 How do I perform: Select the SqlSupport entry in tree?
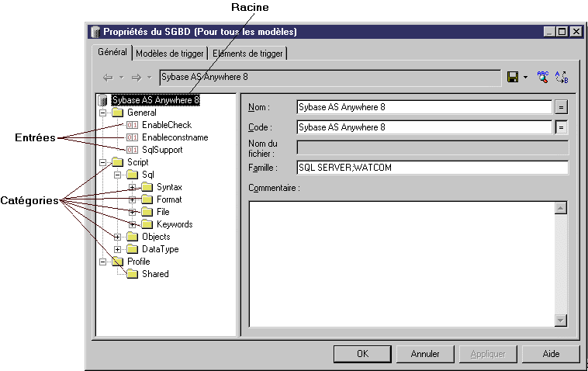163,150
